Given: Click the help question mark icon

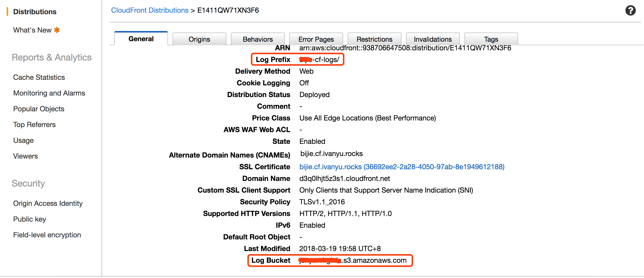Looking at the screenshot, I should [x=630, y=11].
